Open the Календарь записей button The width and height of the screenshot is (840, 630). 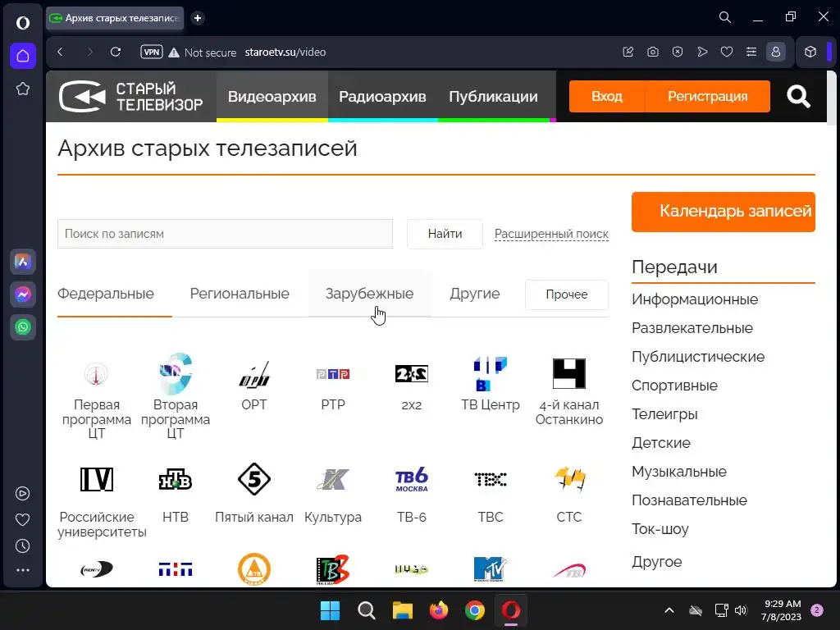[724, 212]
